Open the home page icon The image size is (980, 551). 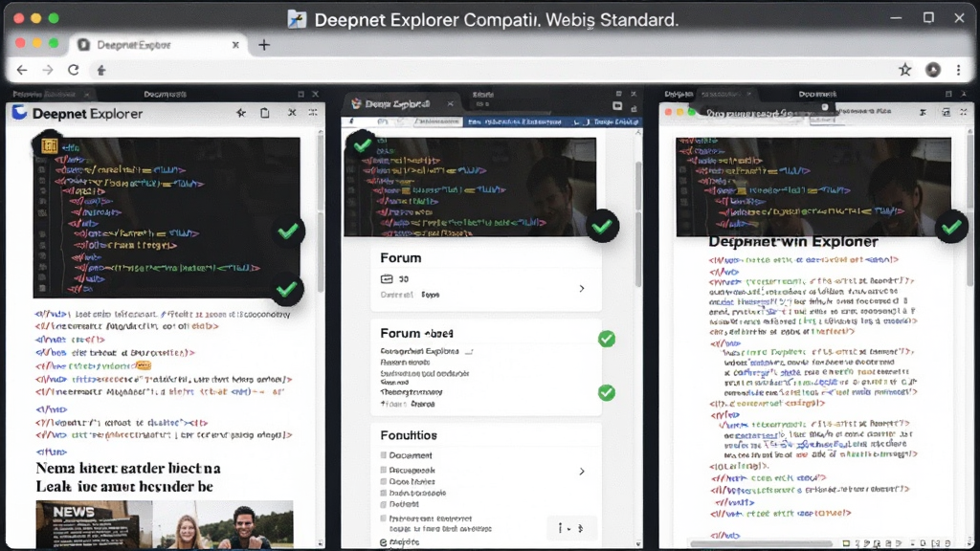click(101, 71)
